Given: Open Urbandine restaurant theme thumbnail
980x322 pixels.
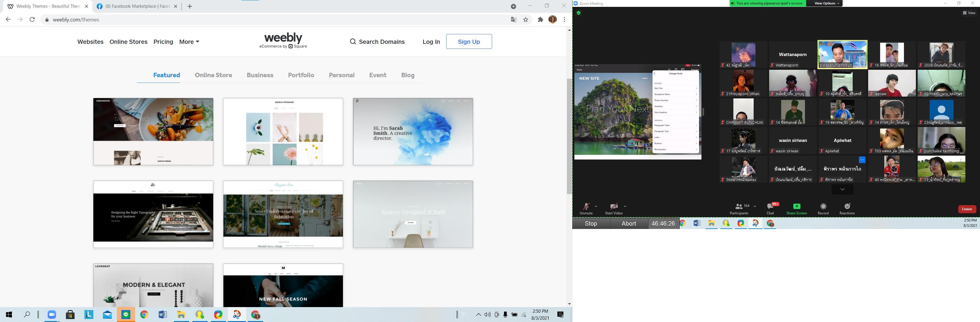Looking at the screenshot, I should (153, 131).
